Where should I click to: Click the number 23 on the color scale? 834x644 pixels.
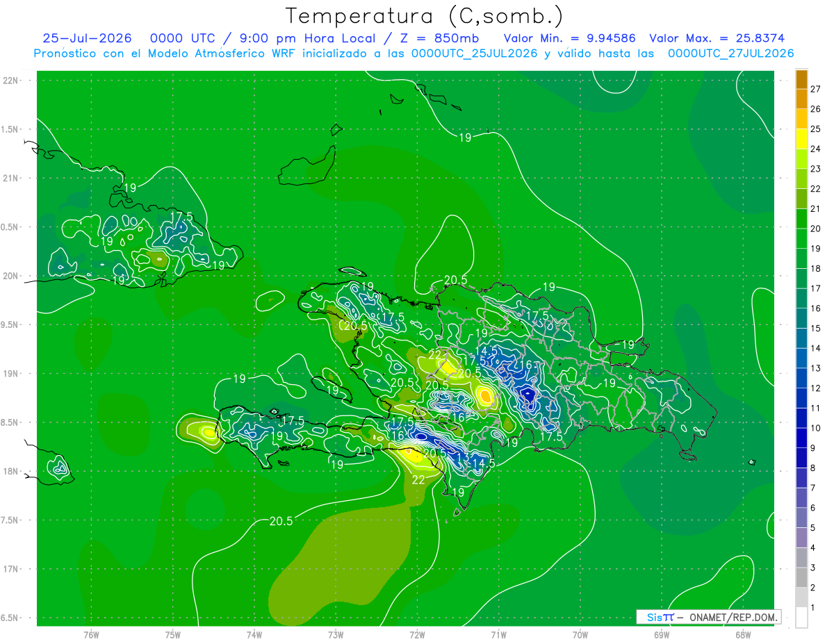(815, 169)
